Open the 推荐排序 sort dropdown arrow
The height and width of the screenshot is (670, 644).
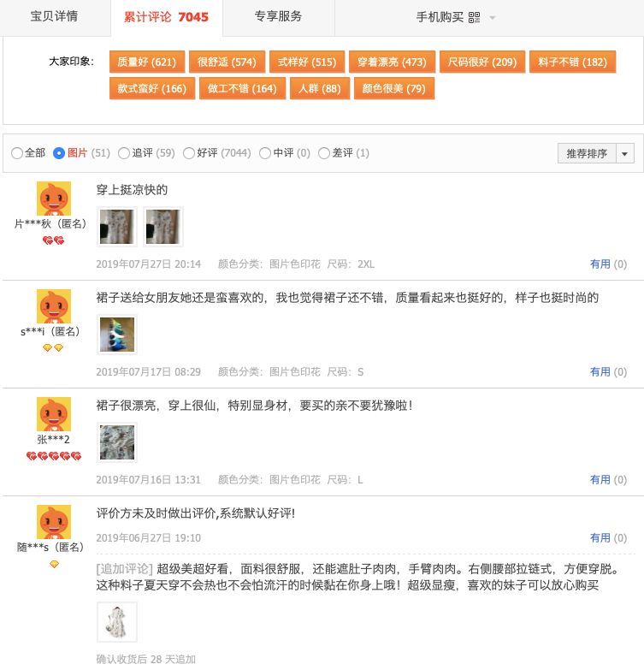[625, 153]
